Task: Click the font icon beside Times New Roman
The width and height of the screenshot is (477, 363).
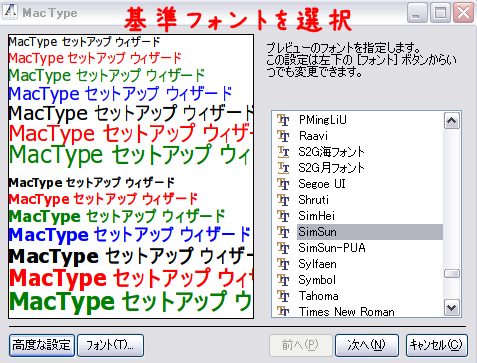Action: (x=283, y=311)
